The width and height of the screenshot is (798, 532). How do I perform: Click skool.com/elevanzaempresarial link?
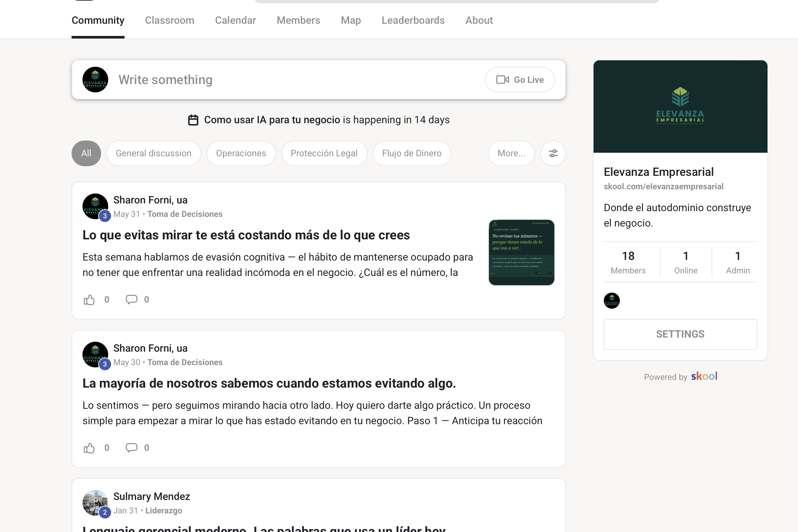point(664,187)
